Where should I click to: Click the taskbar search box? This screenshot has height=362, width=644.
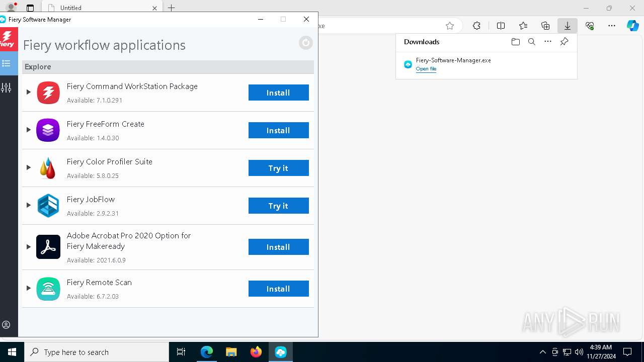[x=97, y=352]
